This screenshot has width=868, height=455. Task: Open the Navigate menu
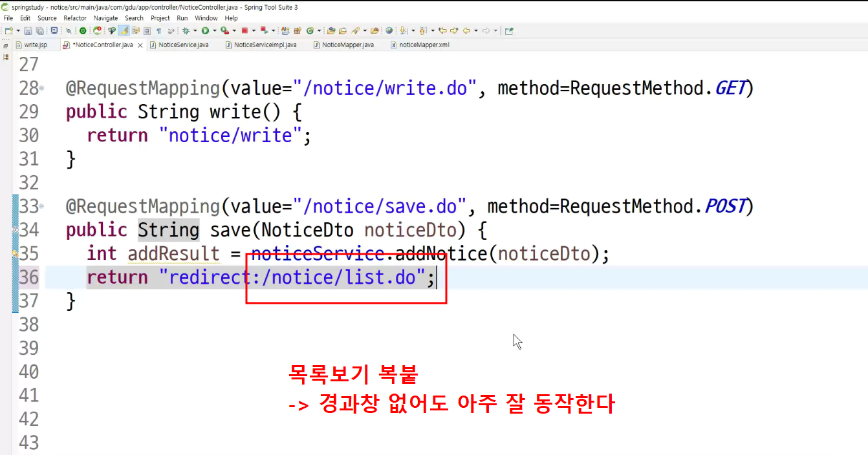[x=106, y=18]
